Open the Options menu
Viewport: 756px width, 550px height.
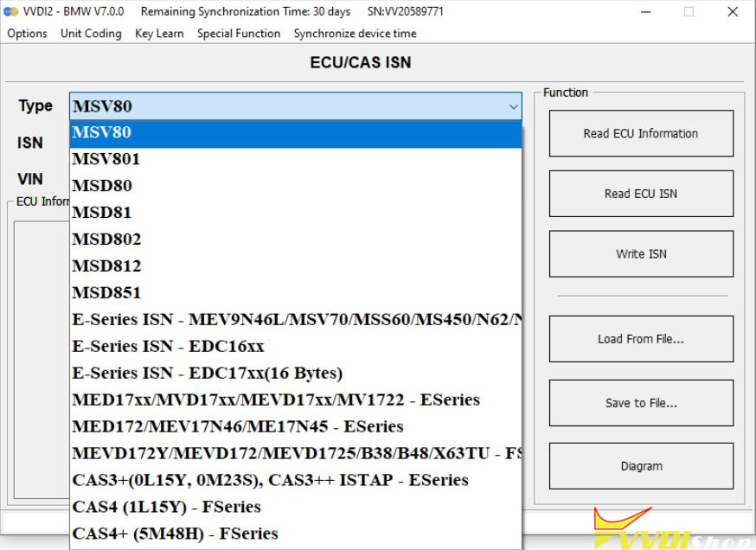coord(27,33)
